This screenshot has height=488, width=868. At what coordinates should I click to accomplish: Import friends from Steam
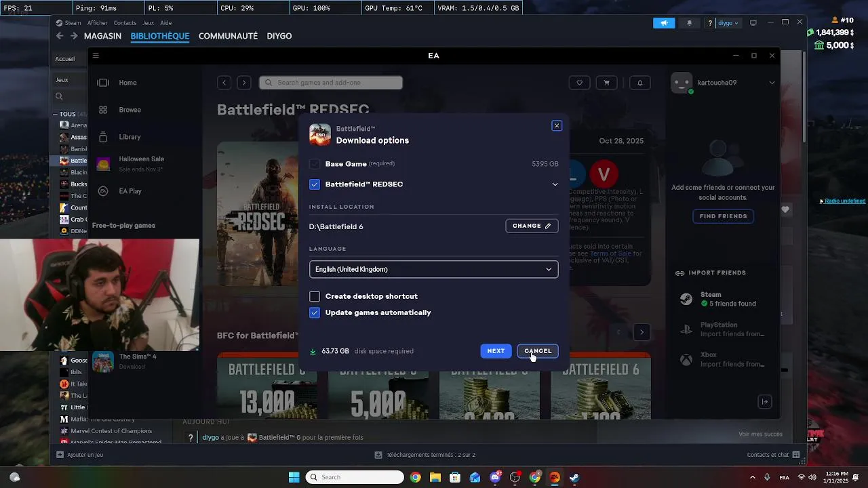(x=723, y=299)
